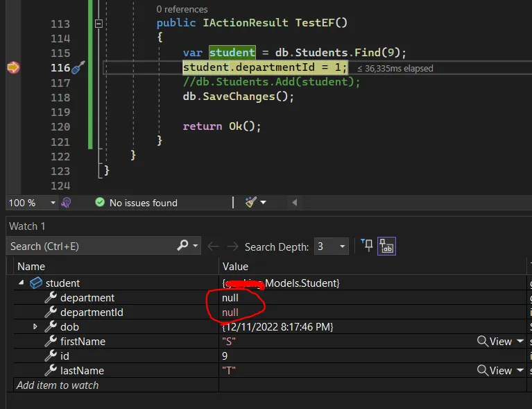This screenshot has width=532, height=409.
Task: Open the lastName View magnifier
Action: tap(482, 370)
